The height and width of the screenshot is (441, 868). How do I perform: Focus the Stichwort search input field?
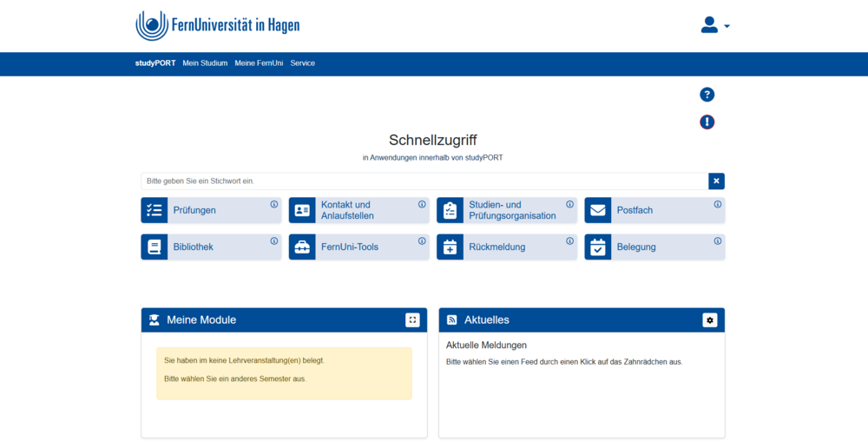(424, 181)
